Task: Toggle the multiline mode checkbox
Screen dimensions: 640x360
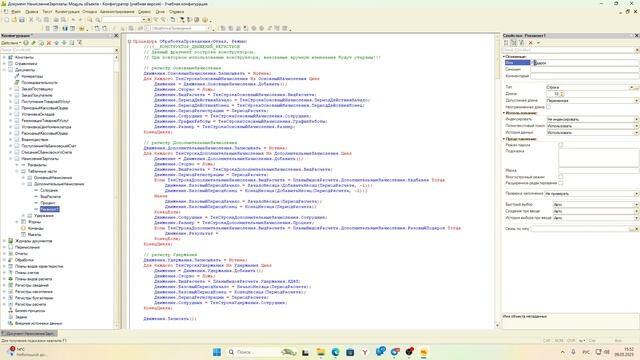Action: coord(561,177)
